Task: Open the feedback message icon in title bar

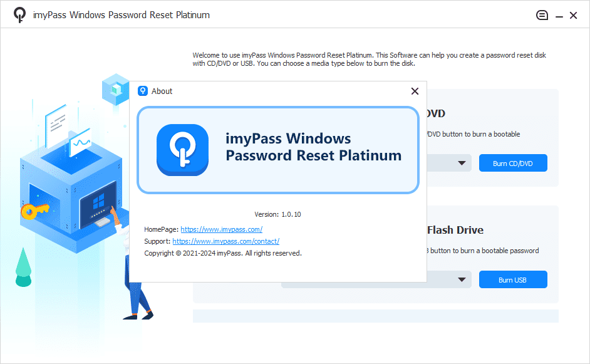Action: [542, 15]
